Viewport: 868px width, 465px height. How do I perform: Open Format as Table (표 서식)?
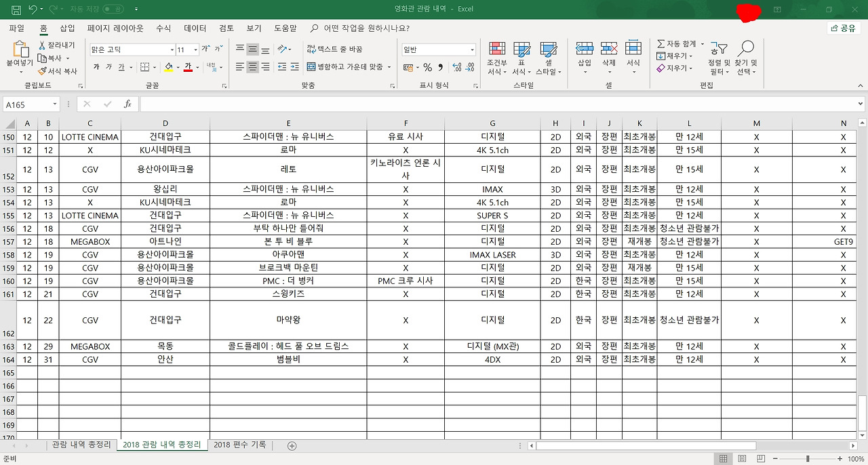521,58
